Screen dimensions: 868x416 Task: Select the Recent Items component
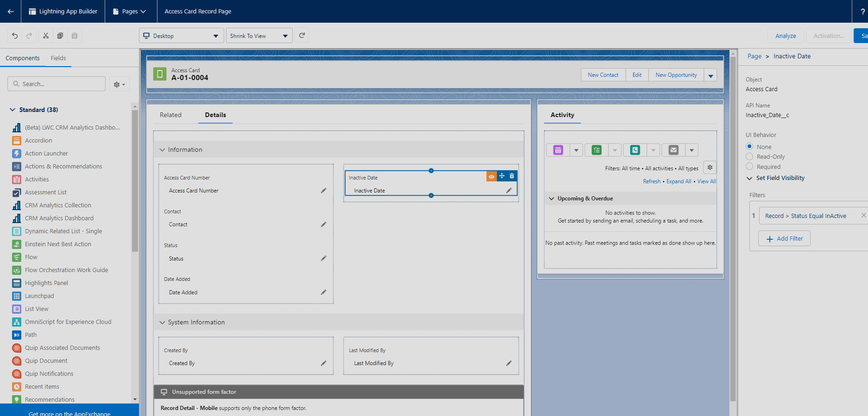pos(42,386)
